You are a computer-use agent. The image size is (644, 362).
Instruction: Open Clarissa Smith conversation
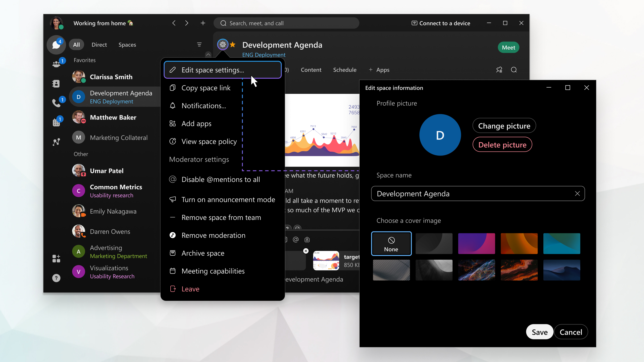point(114,77)
